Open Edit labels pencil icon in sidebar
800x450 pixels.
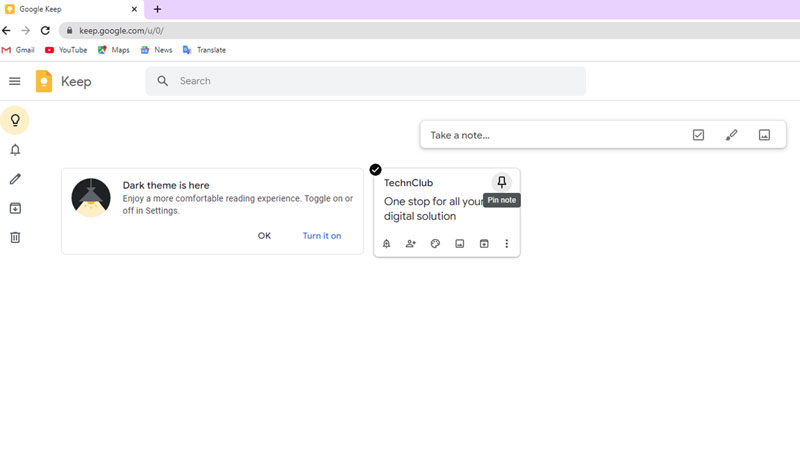[x=15, y=179]
